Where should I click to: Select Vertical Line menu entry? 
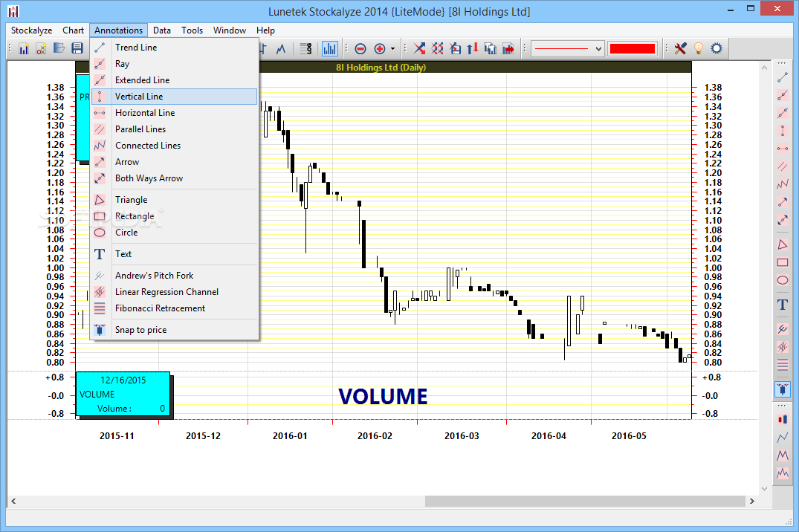[x=174, y=97]
